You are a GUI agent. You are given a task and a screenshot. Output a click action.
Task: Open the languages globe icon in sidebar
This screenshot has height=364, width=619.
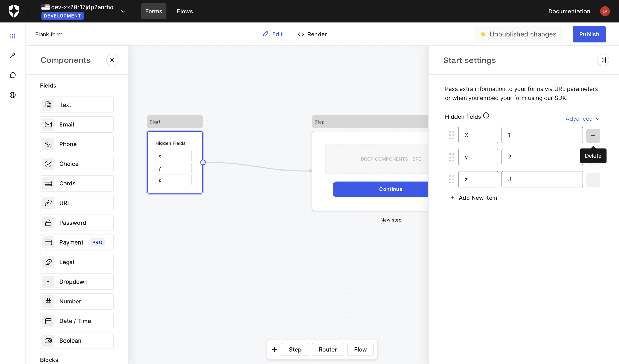[13, 95]
